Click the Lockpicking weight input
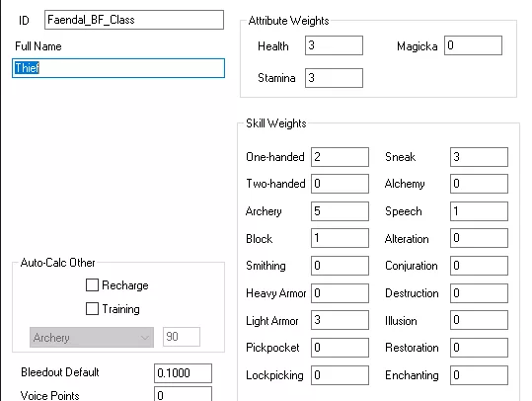532x401 pixels. (x=340, y=375)
